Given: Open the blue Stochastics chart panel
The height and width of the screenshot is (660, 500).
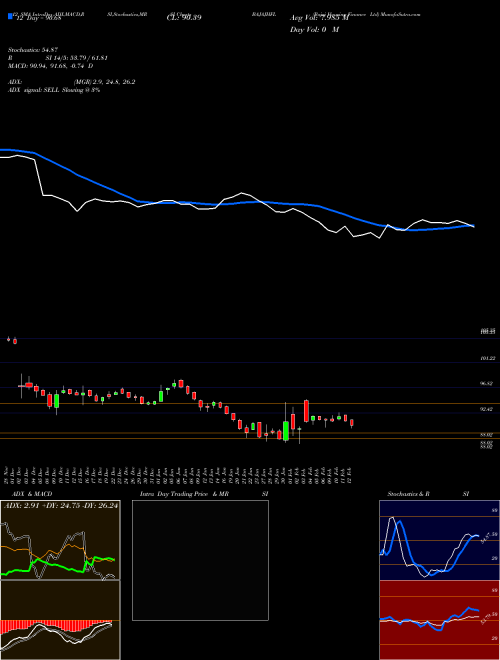Looking at the screenshot, I should point(439,540).
